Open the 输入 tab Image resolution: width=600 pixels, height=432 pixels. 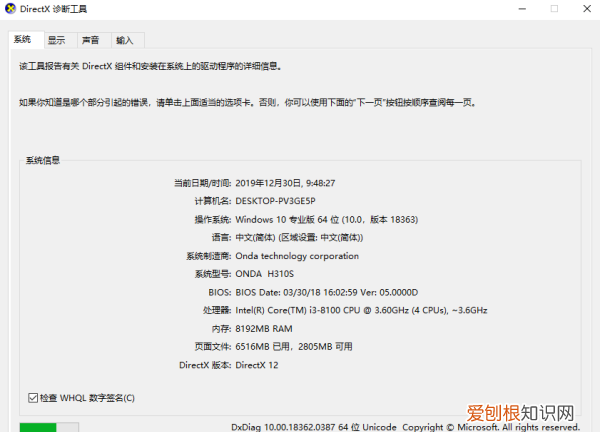pyautogui.click(x=128, y=40)
